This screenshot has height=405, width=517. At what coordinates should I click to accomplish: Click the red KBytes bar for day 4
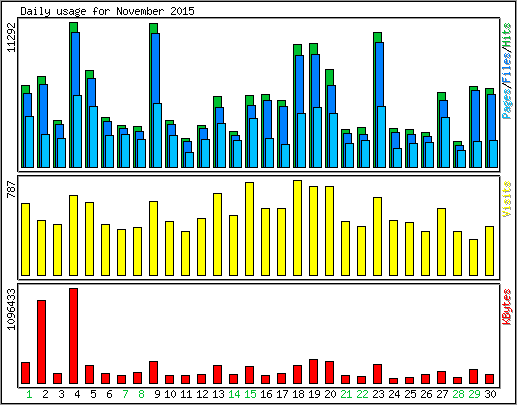pyautogui.click(x=73, y=336)
